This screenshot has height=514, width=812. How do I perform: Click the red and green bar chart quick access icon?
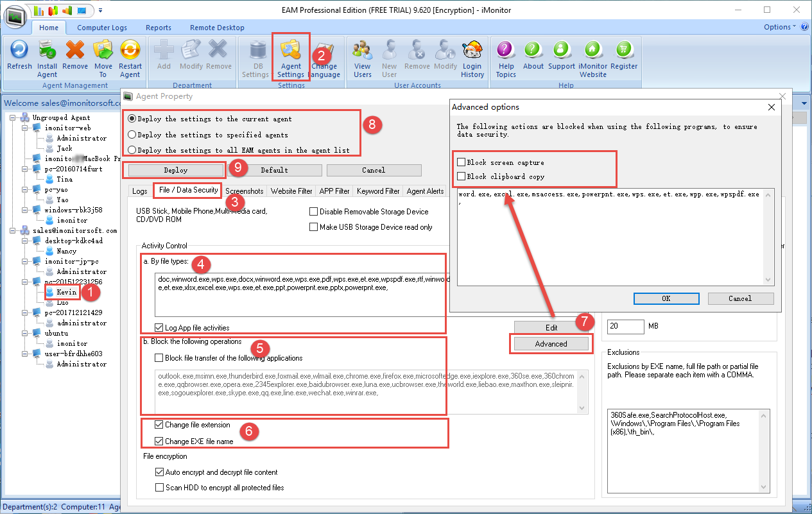(x=53, y=10)
